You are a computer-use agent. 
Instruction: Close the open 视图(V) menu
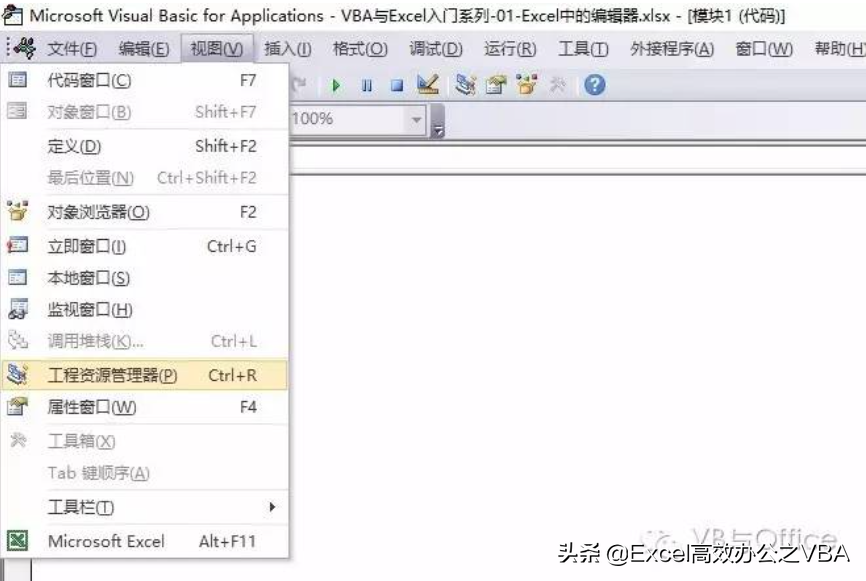216,49
